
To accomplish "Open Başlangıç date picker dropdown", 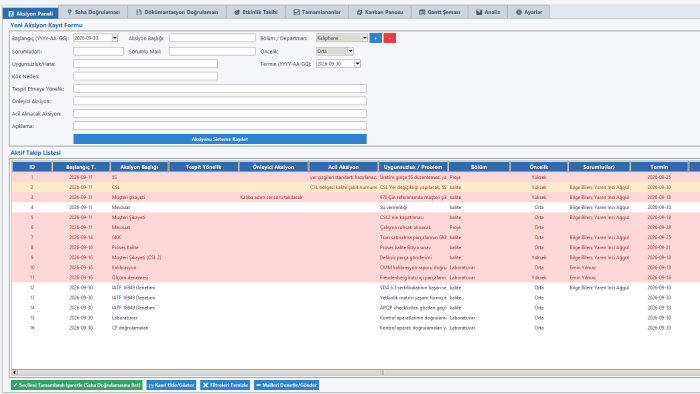I will click(x=115, y=38).
